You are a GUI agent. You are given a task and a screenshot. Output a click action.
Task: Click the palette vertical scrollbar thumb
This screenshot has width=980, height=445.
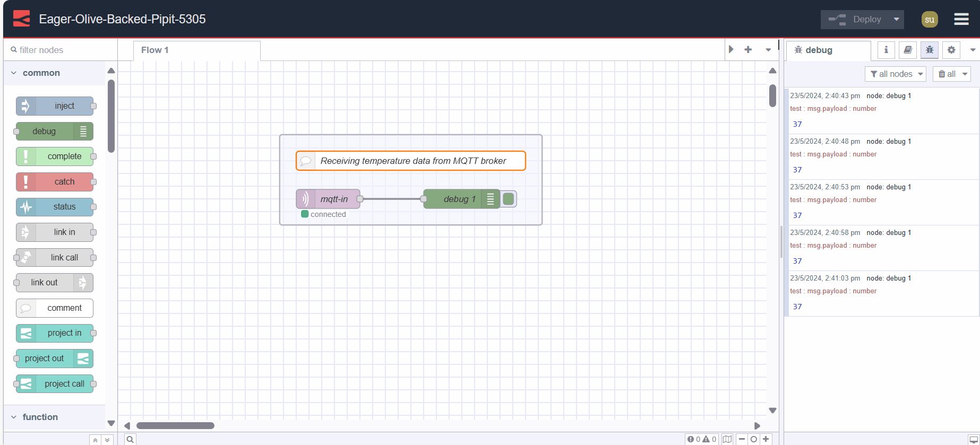click(111, 116)
